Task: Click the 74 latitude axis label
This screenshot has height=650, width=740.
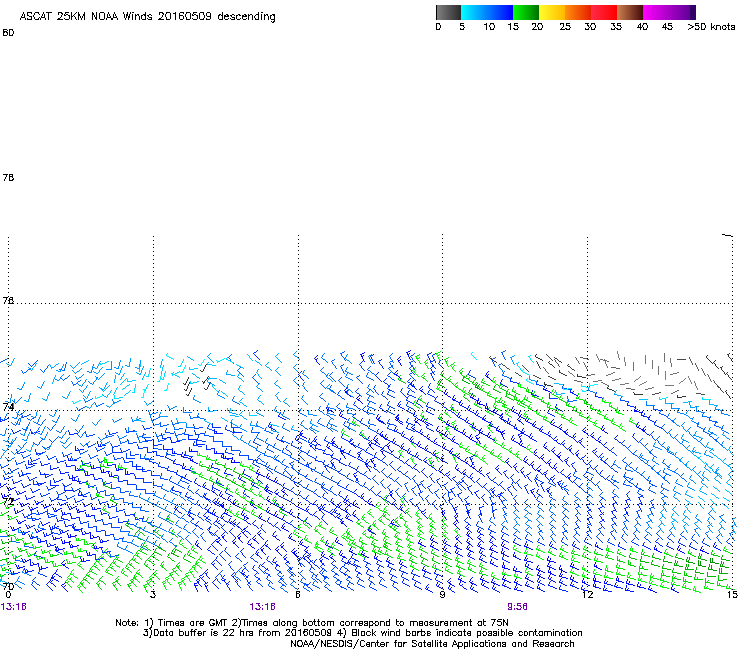Action: tap(8, 406)
